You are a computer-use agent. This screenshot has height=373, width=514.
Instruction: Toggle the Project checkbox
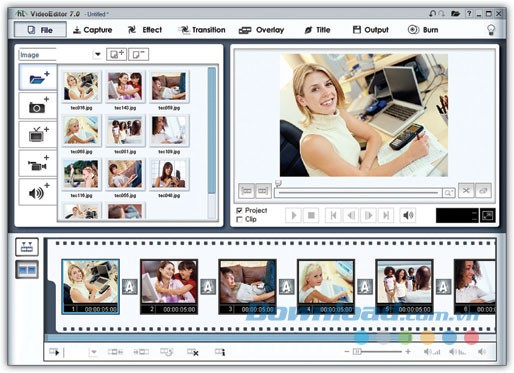(x=239, y=210)
